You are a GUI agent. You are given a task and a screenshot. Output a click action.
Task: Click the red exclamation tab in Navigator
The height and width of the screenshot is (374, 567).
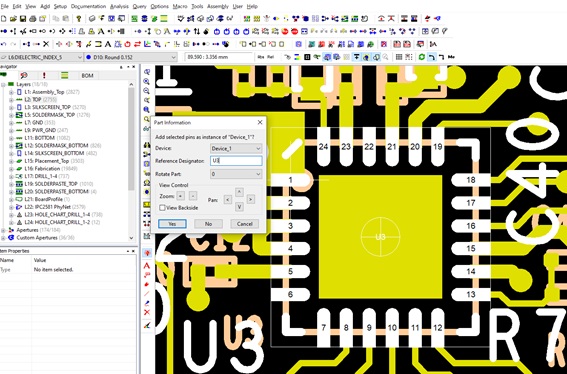pyautogui.click(x=44, y=75)
